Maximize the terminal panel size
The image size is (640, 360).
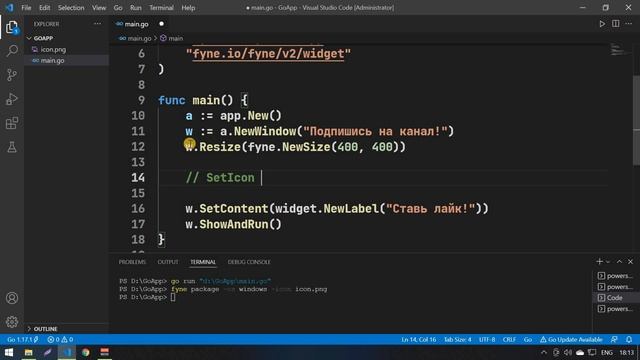[619, 262]
